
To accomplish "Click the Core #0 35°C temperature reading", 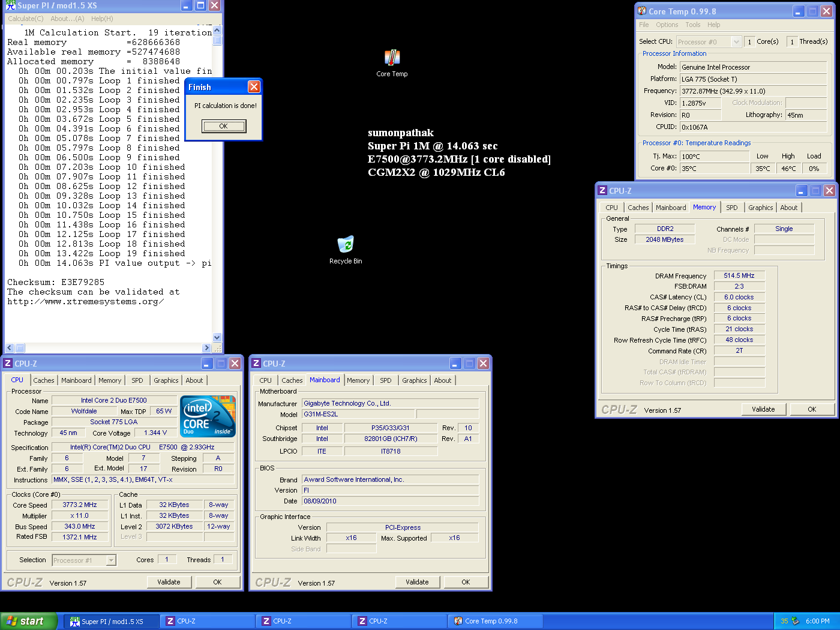I will 715,169.
